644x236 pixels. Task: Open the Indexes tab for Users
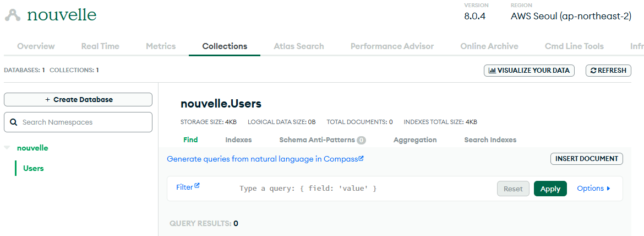(238, 140)
